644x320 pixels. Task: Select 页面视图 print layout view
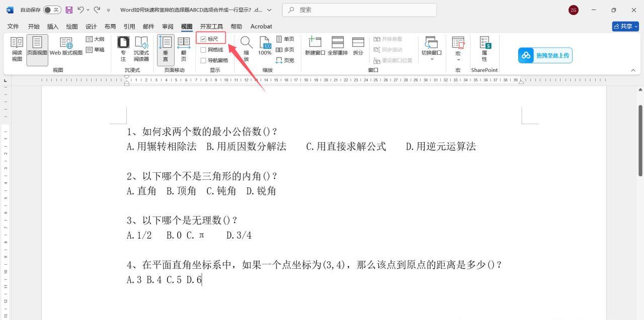(x=37, y=50)
